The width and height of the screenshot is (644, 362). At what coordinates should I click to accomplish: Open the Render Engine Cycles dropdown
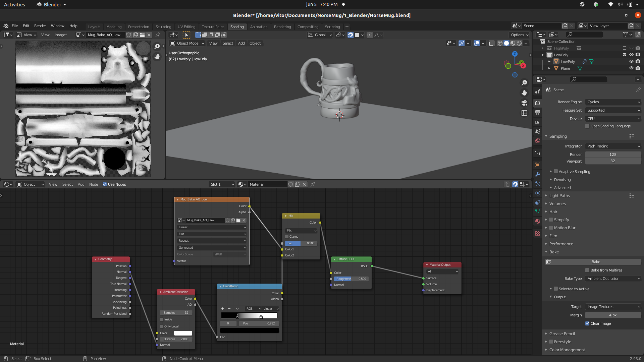tap(613, 102)
